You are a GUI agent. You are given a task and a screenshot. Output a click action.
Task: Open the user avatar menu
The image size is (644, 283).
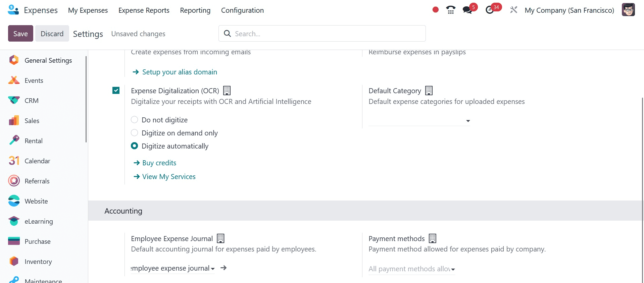coord(628,10)
